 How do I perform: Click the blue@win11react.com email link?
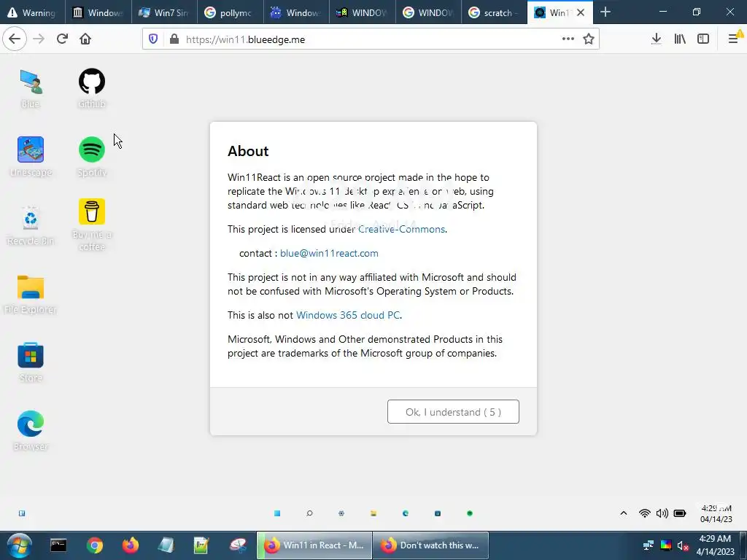point(329,253)
